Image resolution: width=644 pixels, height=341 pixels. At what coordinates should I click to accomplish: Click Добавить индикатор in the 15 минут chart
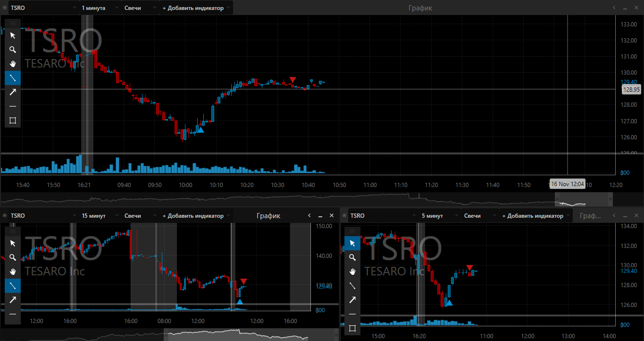click(x=196, y=216)
